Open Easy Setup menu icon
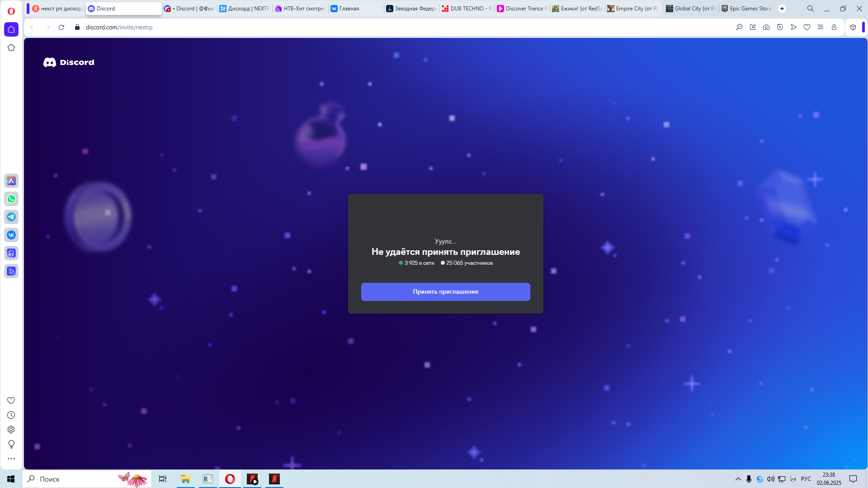 click(821, 27)
